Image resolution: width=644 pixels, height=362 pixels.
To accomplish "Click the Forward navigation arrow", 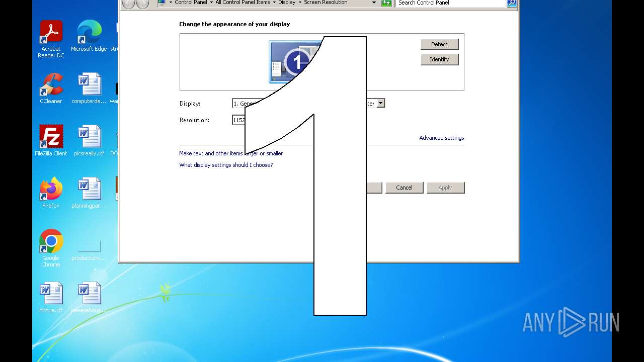I will (143, 4).
